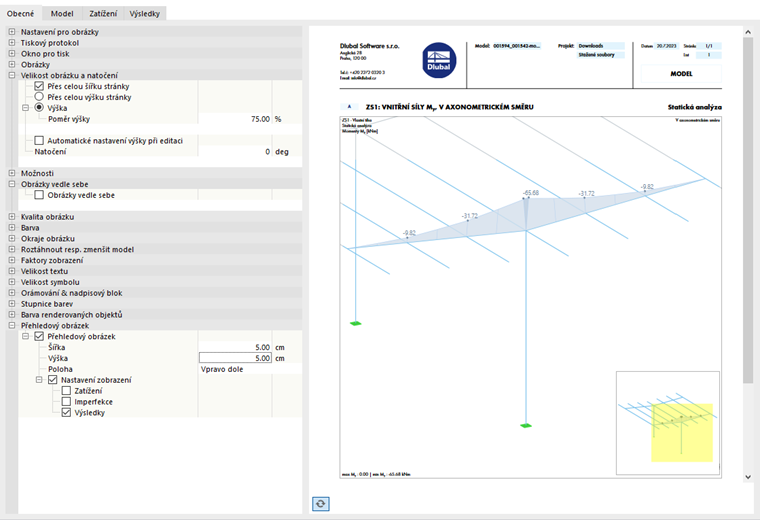760x520 pixels.
Task: Expand Stupnice barev section
Action: click(12, 304)
